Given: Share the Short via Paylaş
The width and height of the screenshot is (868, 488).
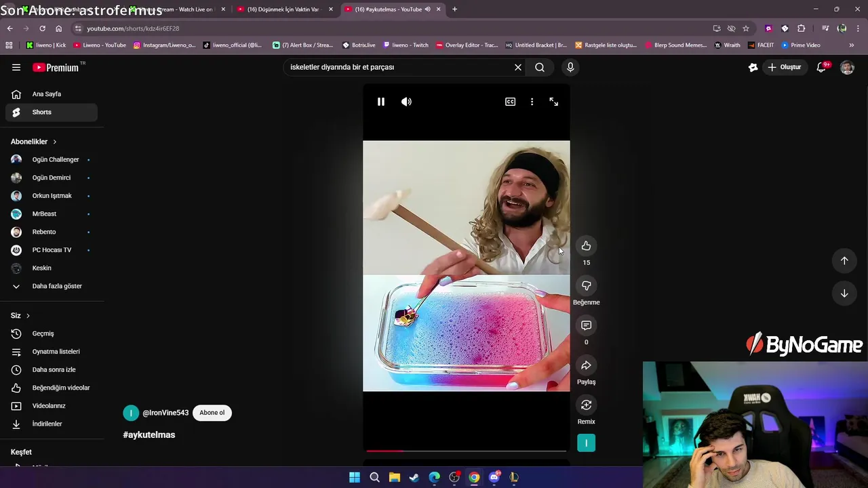Looking at the screenshot, I should [x=586, y=365].
